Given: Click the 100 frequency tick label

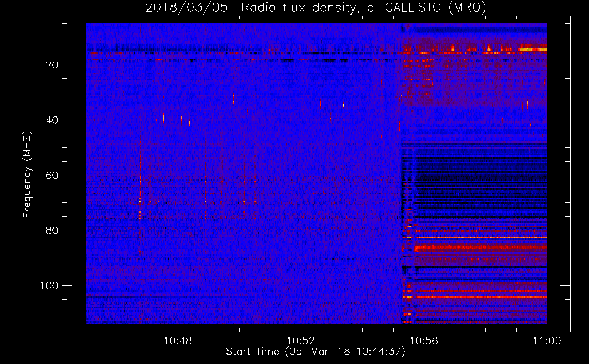Looking at the screenshot, I should pyautogui.click(x=49, y=286).
